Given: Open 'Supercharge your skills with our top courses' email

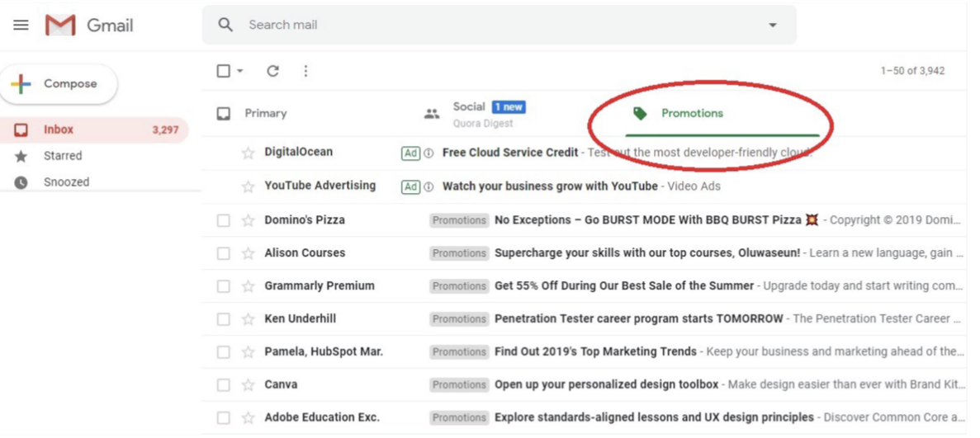Looking at the screenshot, I should (x=647, y=253).
